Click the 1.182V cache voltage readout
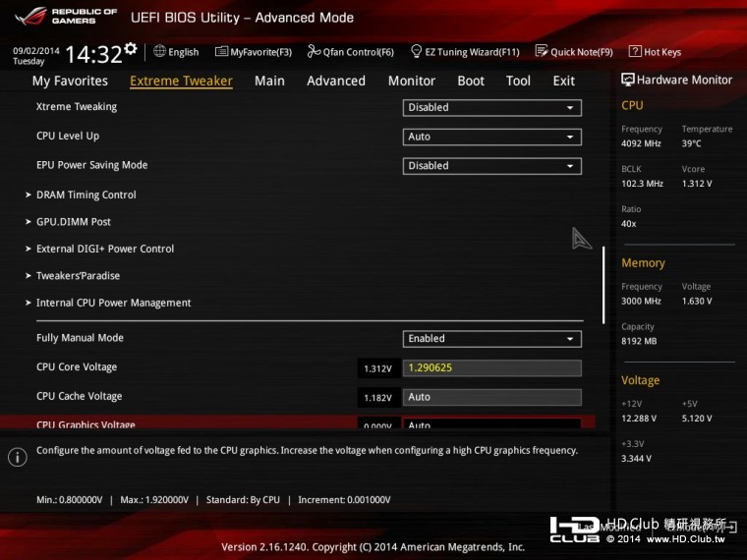747x560 pixels. pos(378,398)
